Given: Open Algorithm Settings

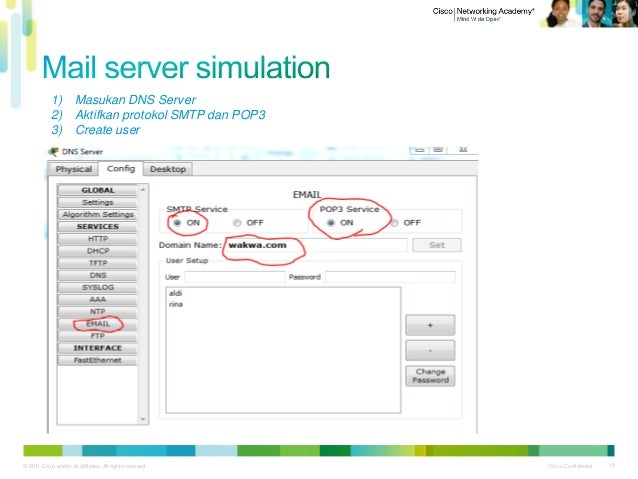Looking at the screenshot, I should (x=98, y=214).
